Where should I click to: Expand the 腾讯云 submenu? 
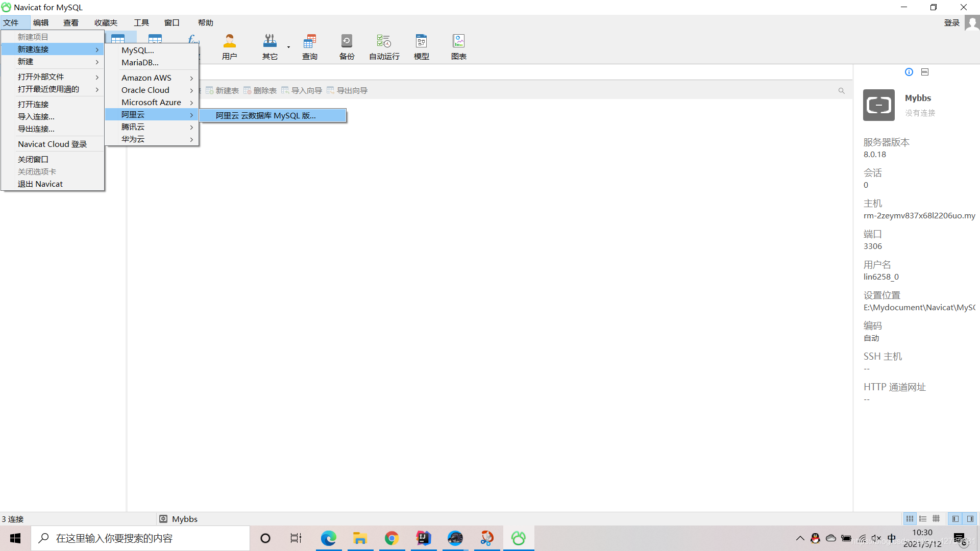[152, 127]
